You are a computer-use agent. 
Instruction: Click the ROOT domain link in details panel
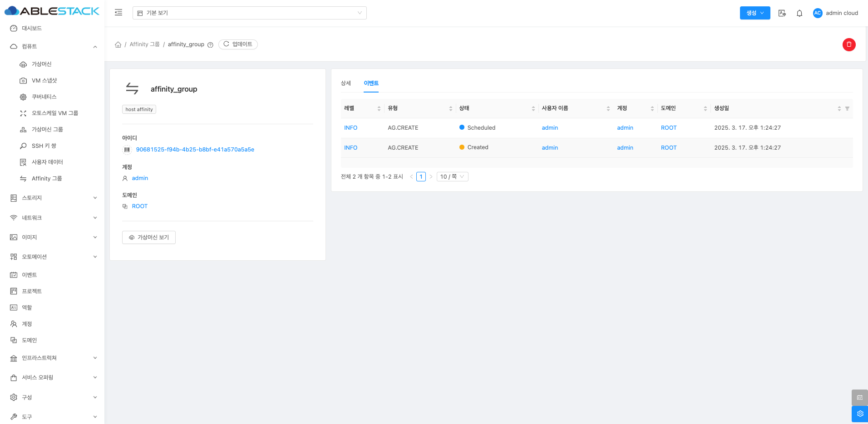pos(139,206)
